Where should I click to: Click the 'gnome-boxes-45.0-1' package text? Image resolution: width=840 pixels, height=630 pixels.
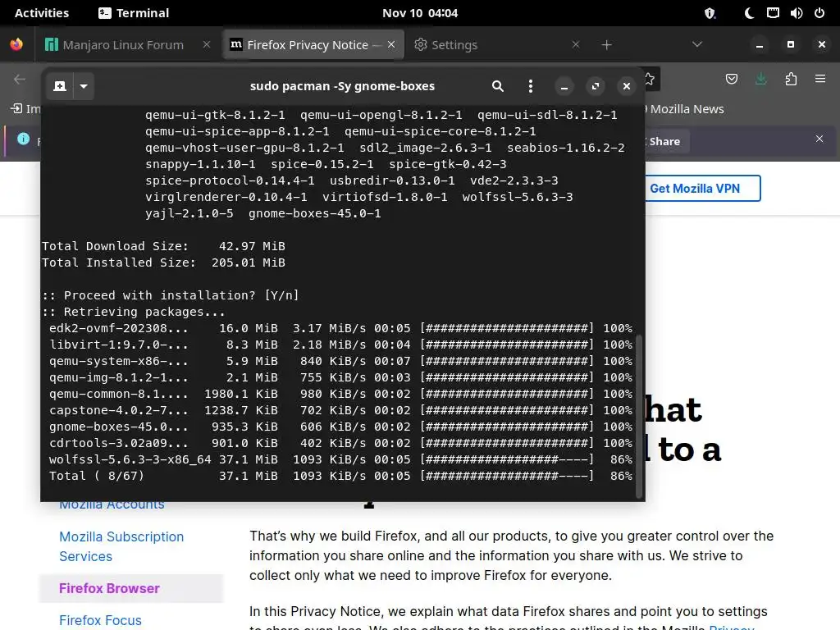(x=314, y=214)
